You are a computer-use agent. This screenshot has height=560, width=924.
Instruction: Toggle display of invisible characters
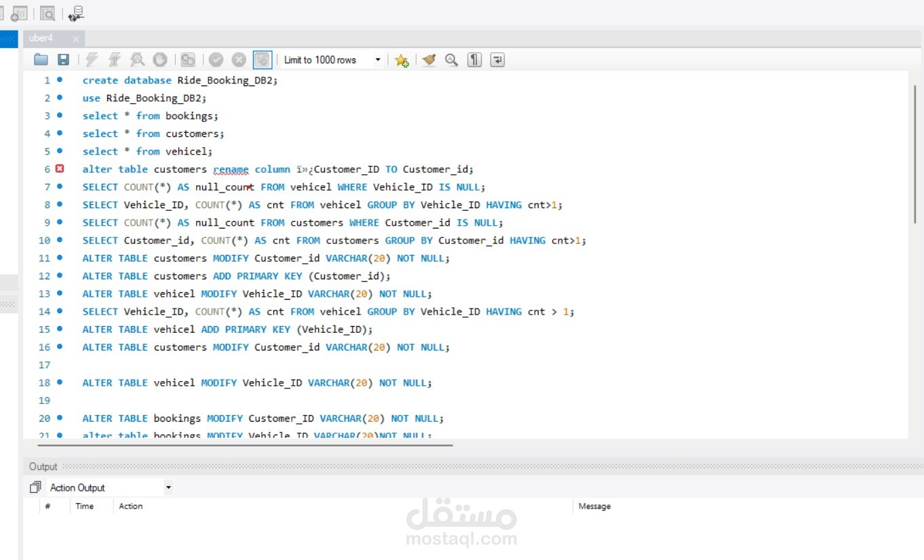coord(475,60)
